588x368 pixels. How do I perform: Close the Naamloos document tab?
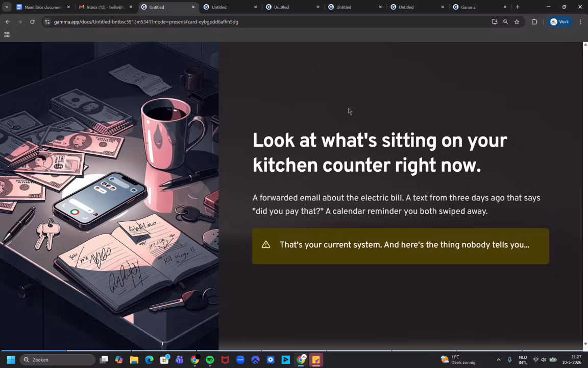68,7
